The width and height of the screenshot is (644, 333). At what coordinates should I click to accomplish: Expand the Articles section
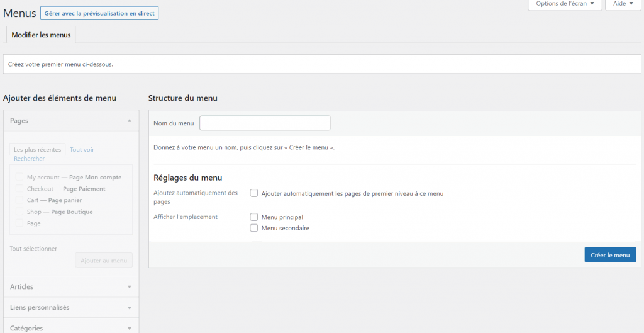click(x=129, y=287)
